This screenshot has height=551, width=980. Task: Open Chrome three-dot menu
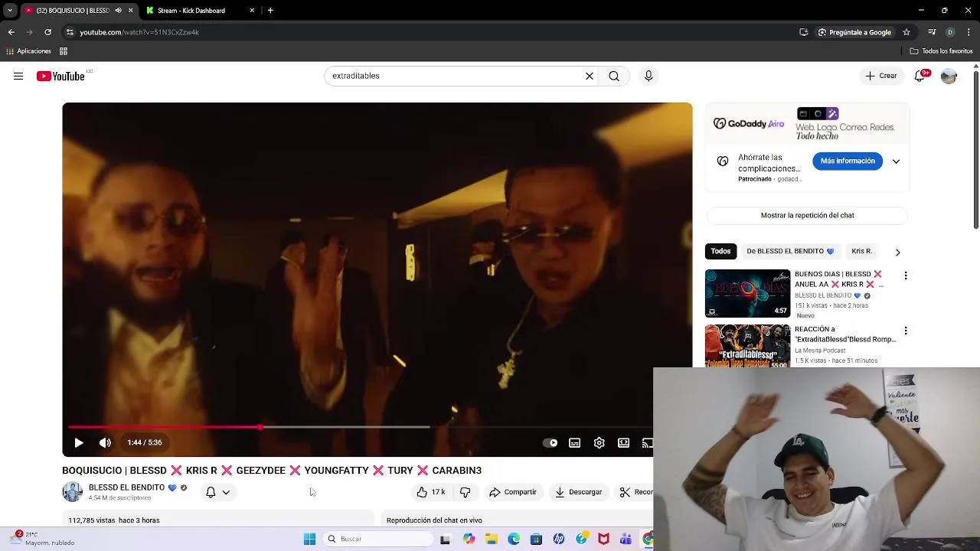[x=969, y=32]
